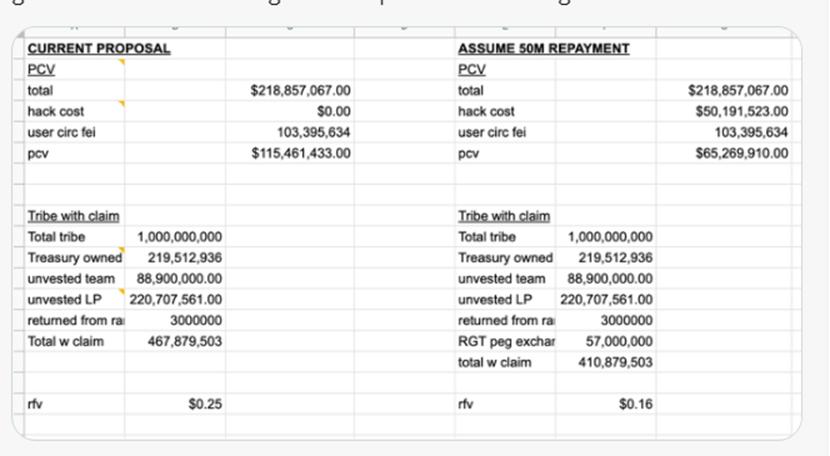Select the CURRENT PROPOSAL heading cell
This screenshot has height=456, width=830.
pyautogui.click(x=99, y=48)
